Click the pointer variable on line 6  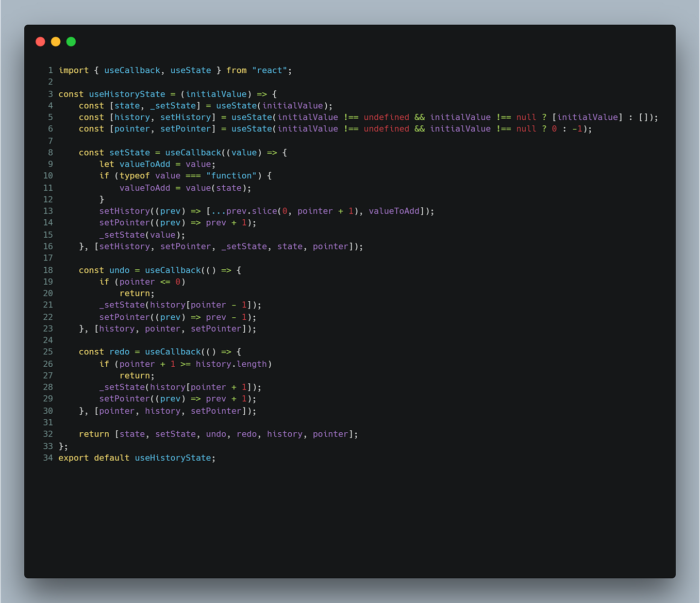pyautogui.click(x=132, y=128)
